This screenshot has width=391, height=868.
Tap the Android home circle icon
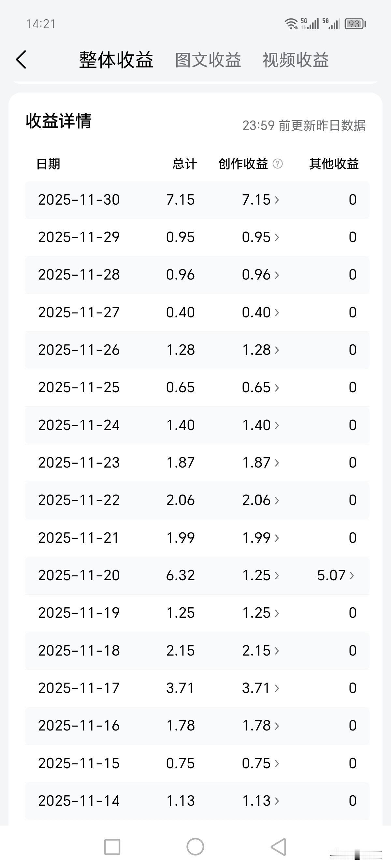pos(195,846)
